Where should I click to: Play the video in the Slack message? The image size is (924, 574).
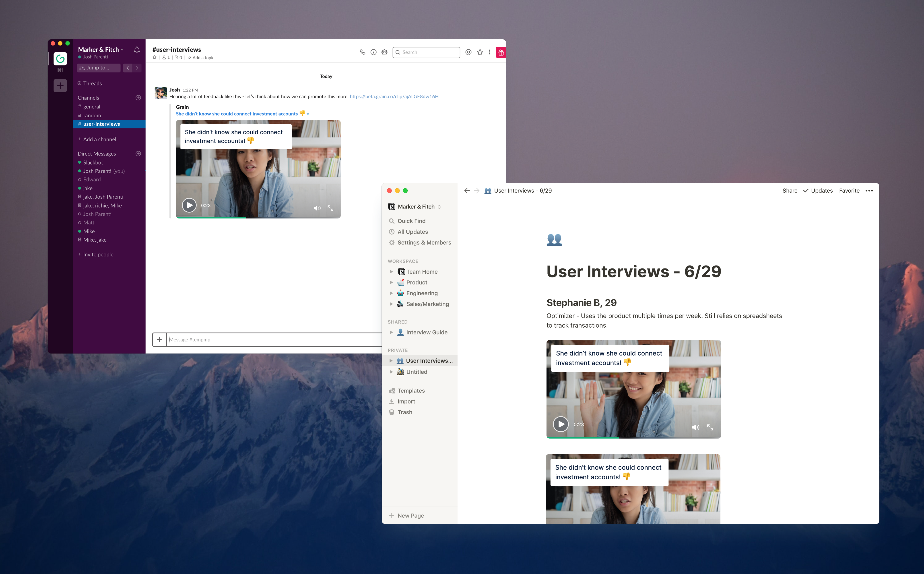(x=189, y=205)
